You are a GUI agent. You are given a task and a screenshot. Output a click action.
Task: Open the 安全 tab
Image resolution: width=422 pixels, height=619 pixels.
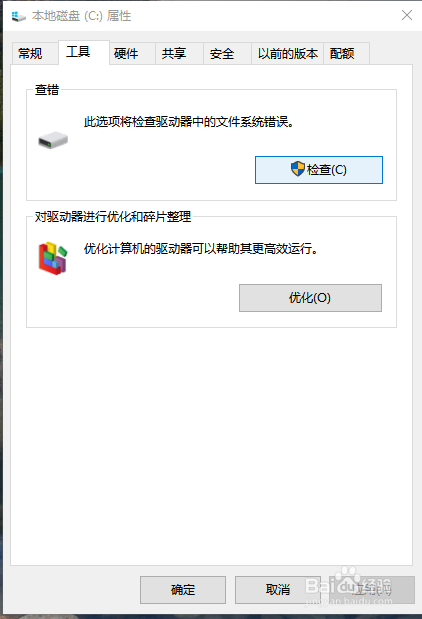tap(222, 53)
